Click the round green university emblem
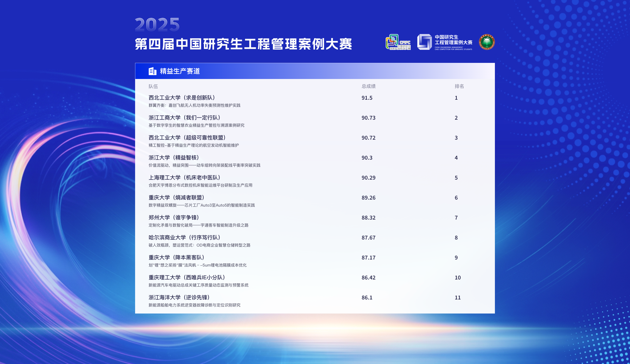The height and width of the screenshot is (364, 630). 487,42
